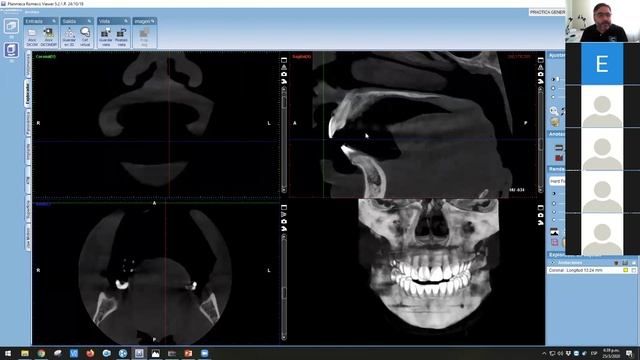This screenshot has width=640, height=360.
Task: Click the coronal view snapshot camera icon
Action: click(x=284, y=74)
